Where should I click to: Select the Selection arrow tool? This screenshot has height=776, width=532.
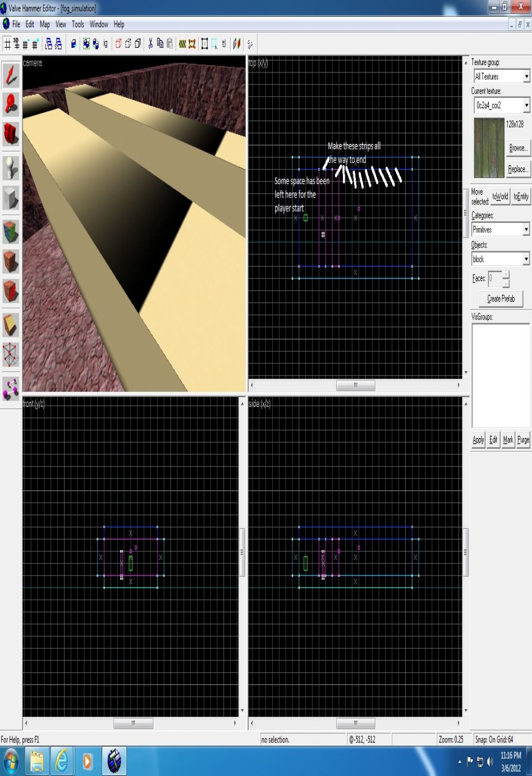click(x=11, y=74)
